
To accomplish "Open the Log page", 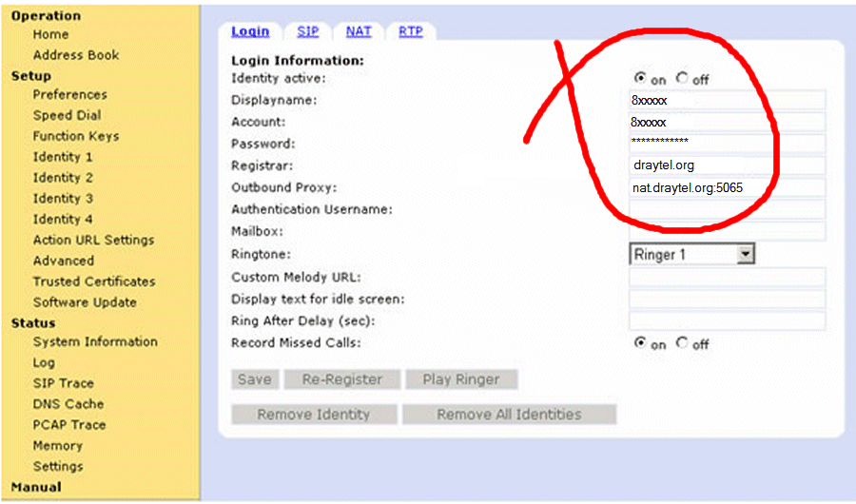I will coord(44,362).
